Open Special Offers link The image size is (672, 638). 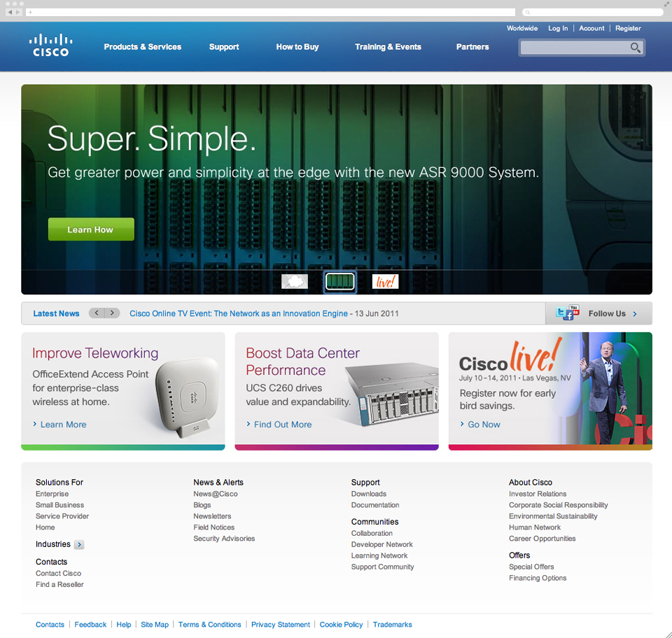[531, 567]
